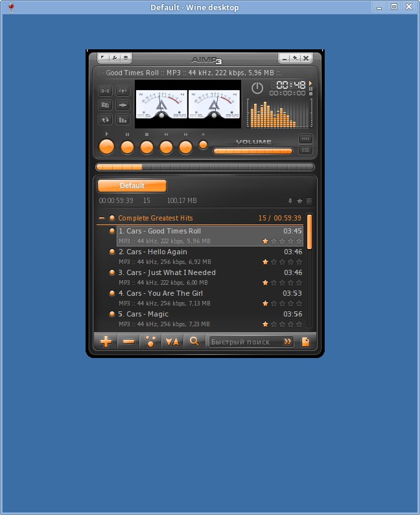Click the shuffle playback mode button
The height and width of the screenshot is (515, 420).
click(106, 106)
